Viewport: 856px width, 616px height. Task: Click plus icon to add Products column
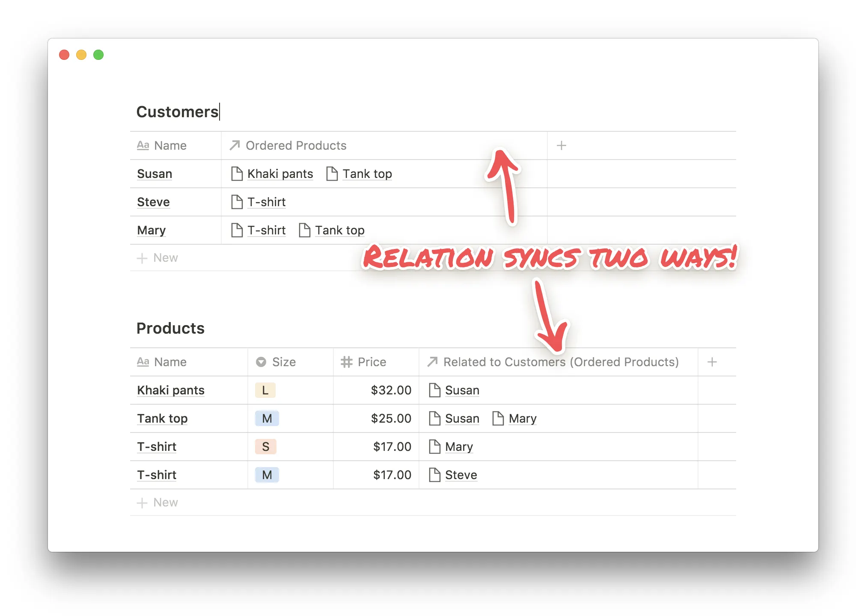[x=712, y=362]
